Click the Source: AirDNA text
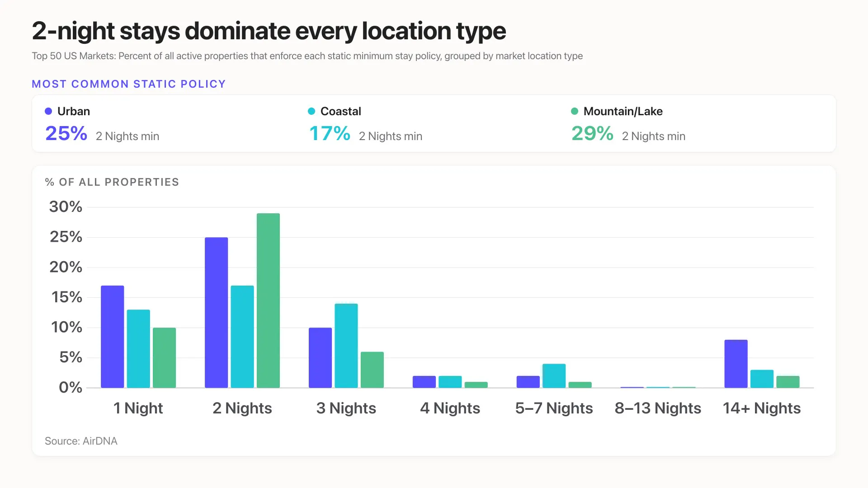Viewport: 868px width, 488px height. coord(81,441)
